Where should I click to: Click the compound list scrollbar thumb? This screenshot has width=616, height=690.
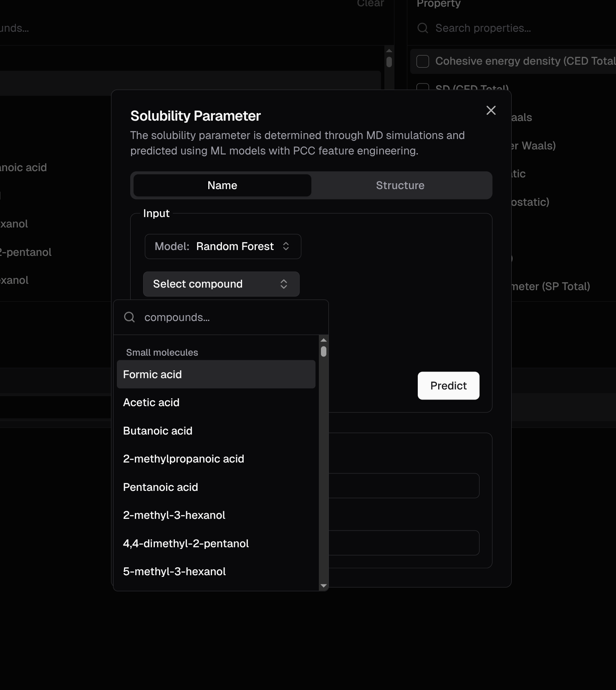(x=323, y=351)
